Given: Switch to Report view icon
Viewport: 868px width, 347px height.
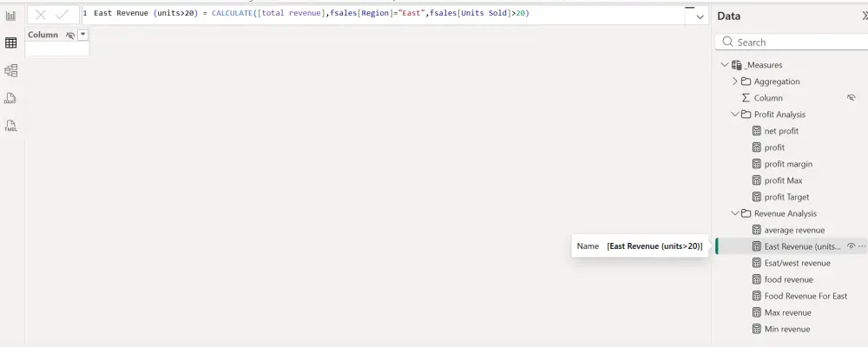Looking at the screenshot, I should coord(10,16).
